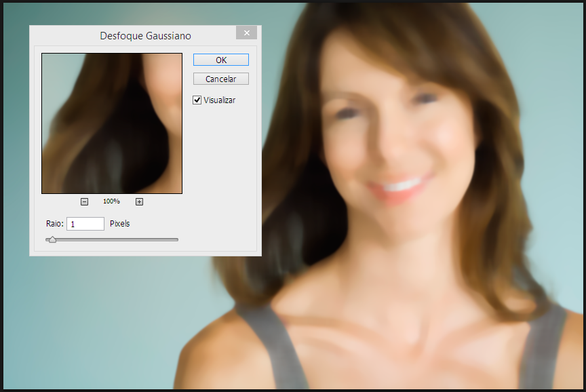
Task: Click the 100% preview zoom label
Action: click(111, 201)
